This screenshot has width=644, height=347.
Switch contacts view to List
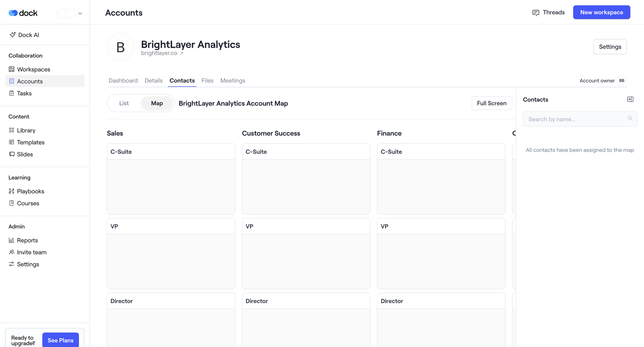coord(124,103)
